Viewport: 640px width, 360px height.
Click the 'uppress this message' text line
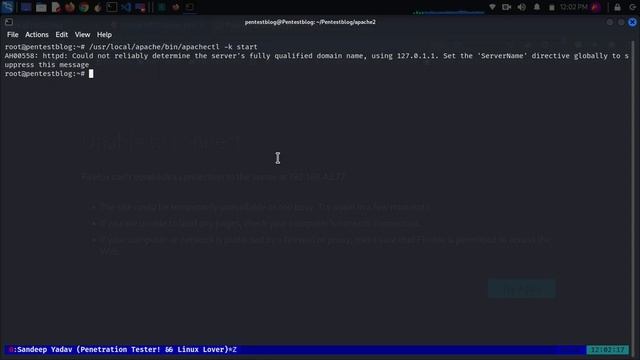coord(47,65)
